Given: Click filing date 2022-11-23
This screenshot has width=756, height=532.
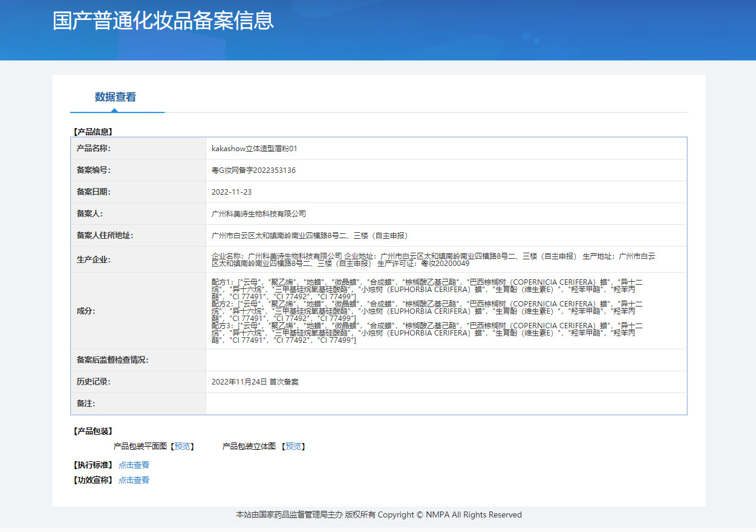Looking at the screenshot, I should [232, 192].
